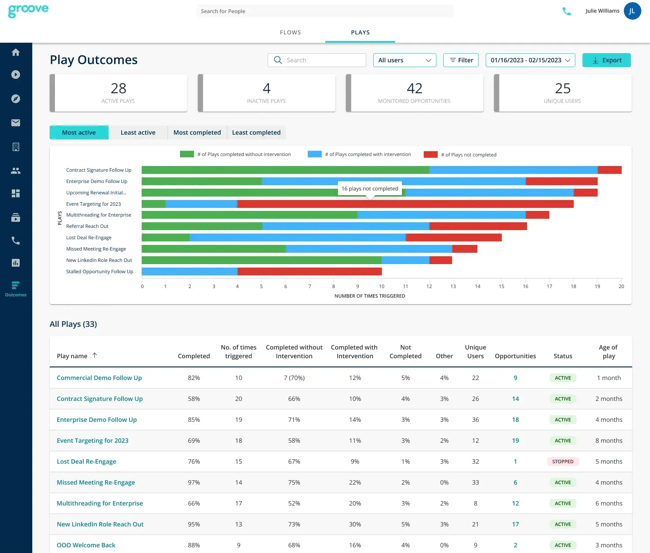Viewport: 650px width, 553px height.
Task: Select the Least active chart tab
Action: click(138, 133)
